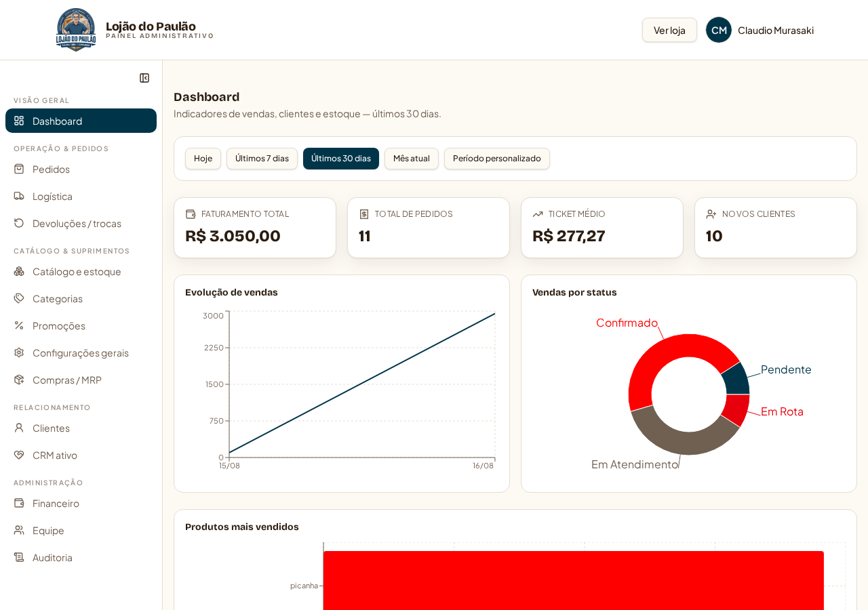
Task: Select the Últimos 7 dias filter
Action: pos(262,159)
